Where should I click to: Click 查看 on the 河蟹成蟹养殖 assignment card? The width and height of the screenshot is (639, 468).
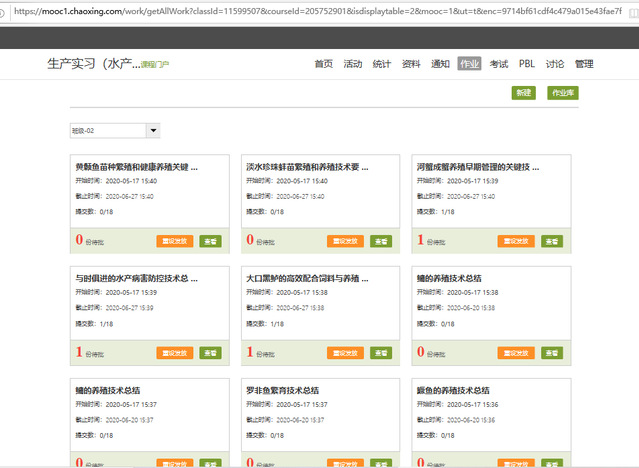pyautogui.click(x=552, y=241)
